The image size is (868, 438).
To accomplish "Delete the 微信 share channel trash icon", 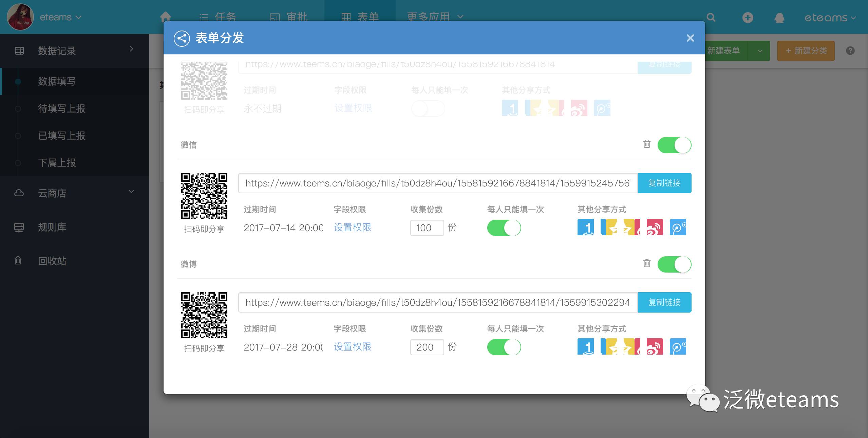I will (x=647, y=144).
